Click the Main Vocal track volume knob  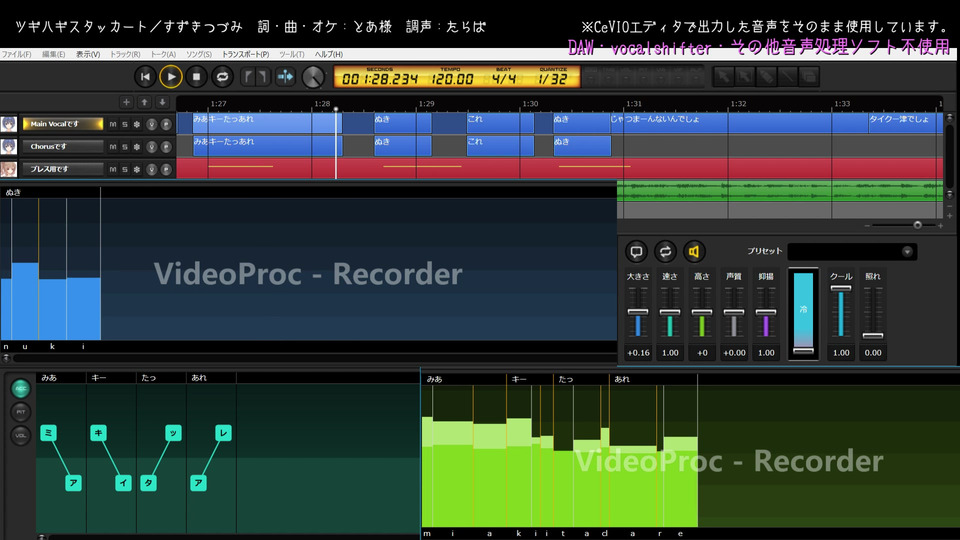[x=152, y=124]
